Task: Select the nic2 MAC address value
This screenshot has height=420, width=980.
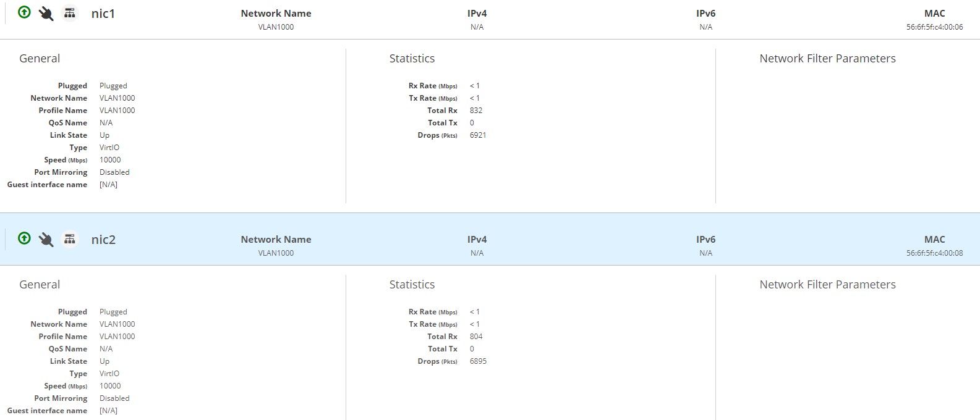Action: coord(934,253)
